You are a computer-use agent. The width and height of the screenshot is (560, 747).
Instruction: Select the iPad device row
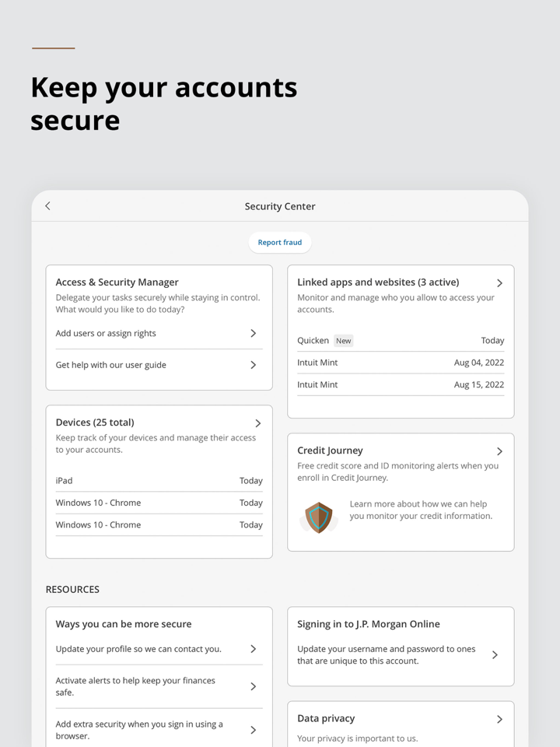159,481
